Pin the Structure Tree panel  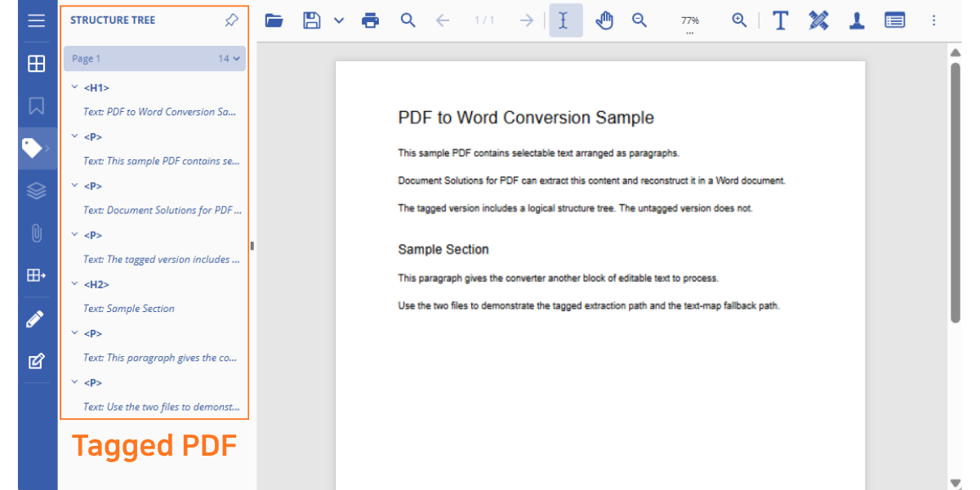[231, 20]
